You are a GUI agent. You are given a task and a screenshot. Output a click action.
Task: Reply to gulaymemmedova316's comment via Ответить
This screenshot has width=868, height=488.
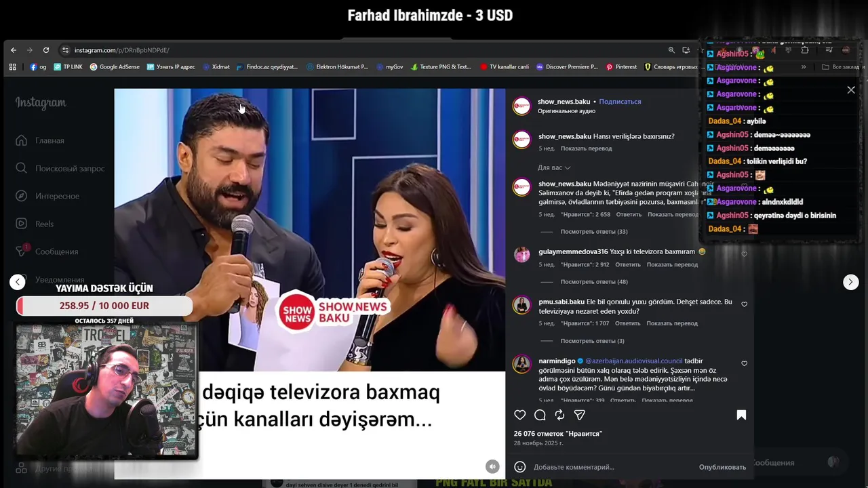[627, 265]
